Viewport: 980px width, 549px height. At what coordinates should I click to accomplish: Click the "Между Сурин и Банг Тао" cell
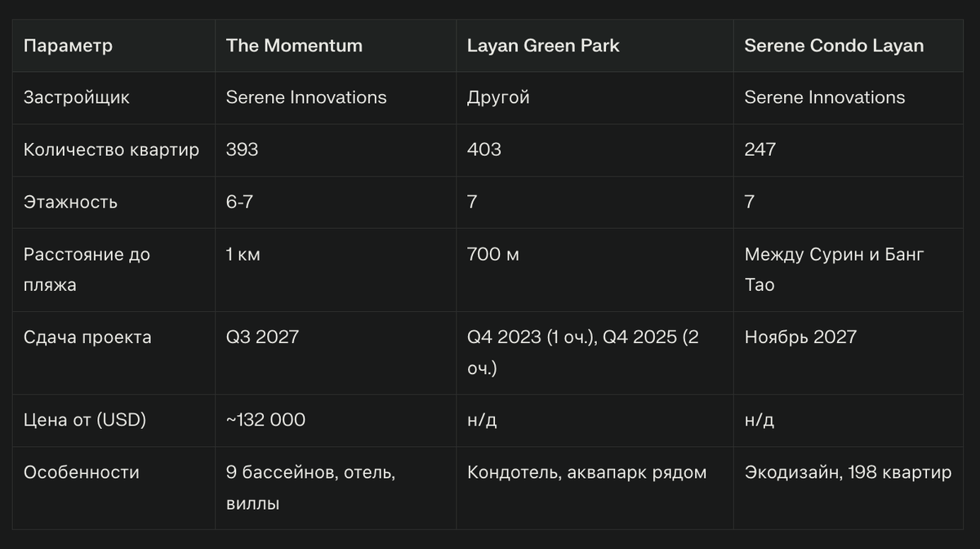pyautogui.click(x=834, y=270)
